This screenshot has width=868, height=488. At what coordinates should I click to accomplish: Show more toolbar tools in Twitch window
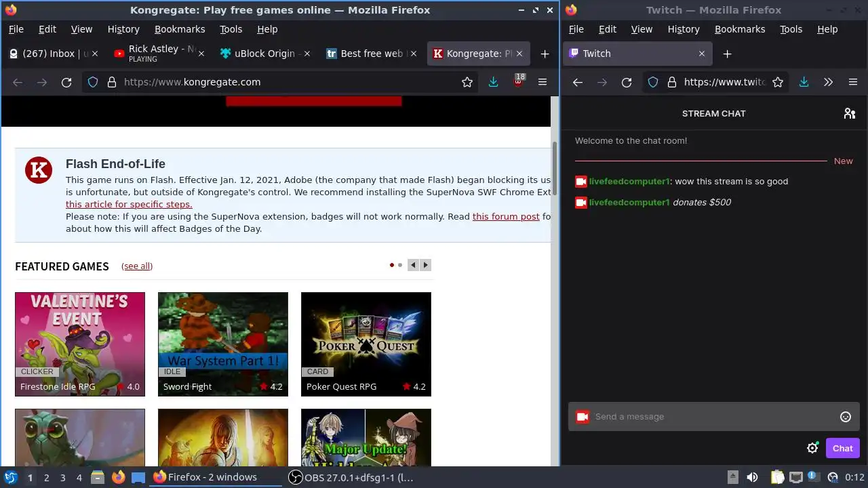click(x=828, y=82)
